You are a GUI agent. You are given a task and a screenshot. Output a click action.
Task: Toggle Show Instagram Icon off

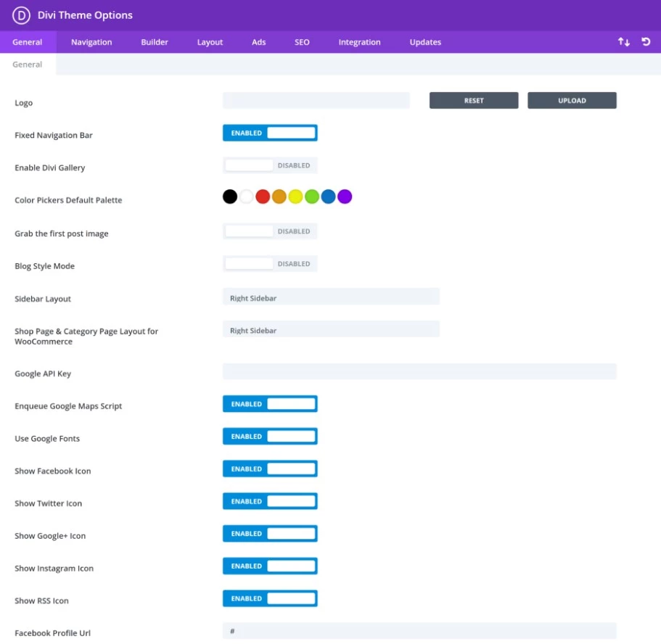coord(270,566)
